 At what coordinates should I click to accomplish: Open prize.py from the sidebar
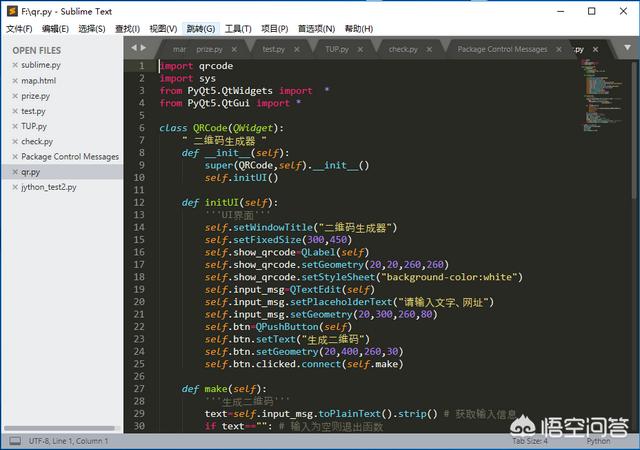(x=36, y=96)
